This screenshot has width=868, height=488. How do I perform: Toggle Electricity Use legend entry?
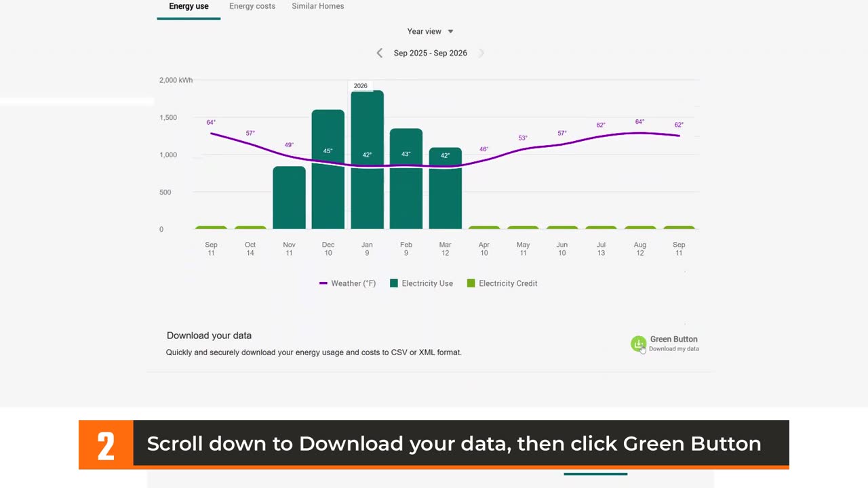point(421,283)
